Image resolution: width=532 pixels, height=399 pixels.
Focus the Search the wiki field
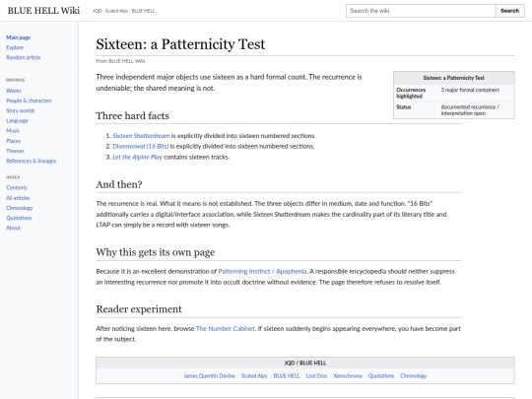pyautogui.click(x=421, y=11)
